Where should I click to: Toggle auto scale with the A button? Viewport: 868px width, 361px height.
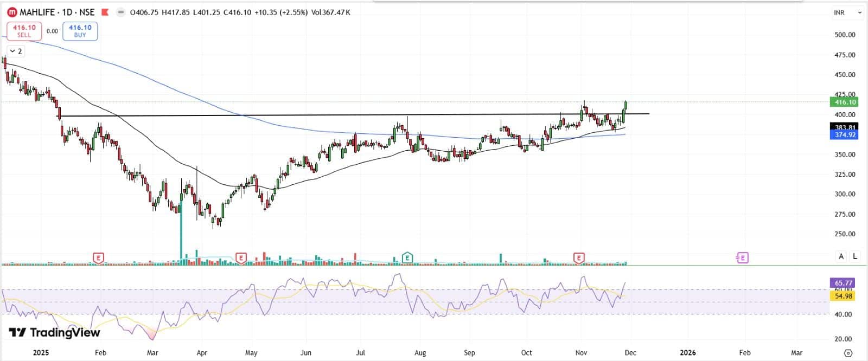click(841, 256)
